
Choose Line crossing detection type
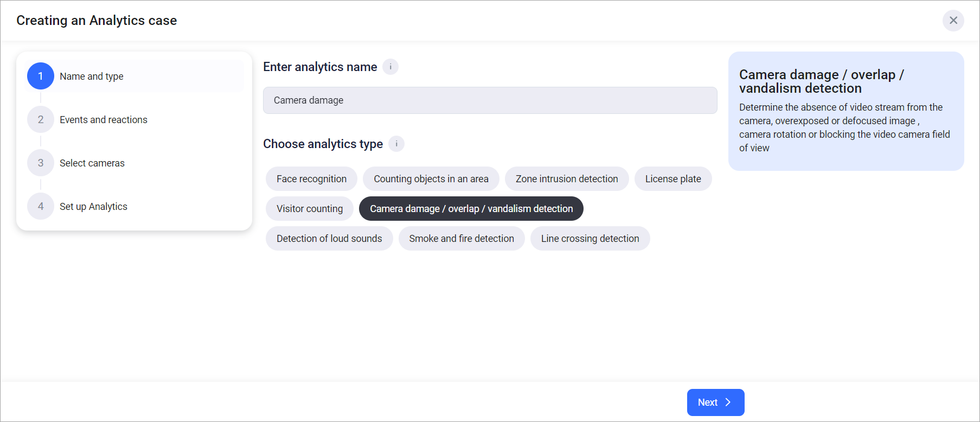(x=590, y=239)
